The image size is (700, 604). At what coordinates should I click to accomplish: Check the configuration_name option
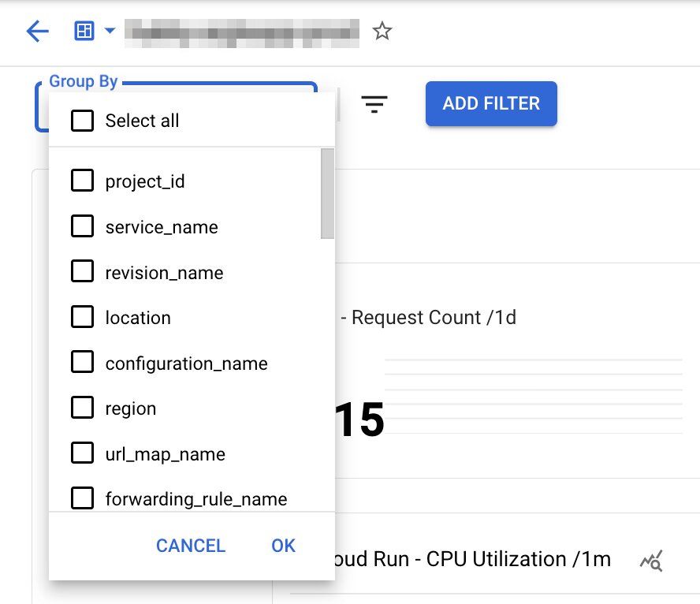click(83, 364)
